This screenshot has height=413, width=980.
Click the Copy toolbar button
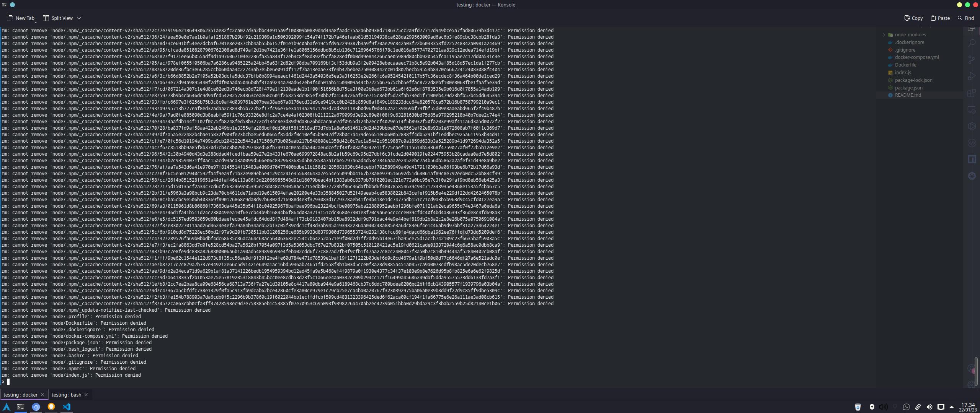pos(913,18)
